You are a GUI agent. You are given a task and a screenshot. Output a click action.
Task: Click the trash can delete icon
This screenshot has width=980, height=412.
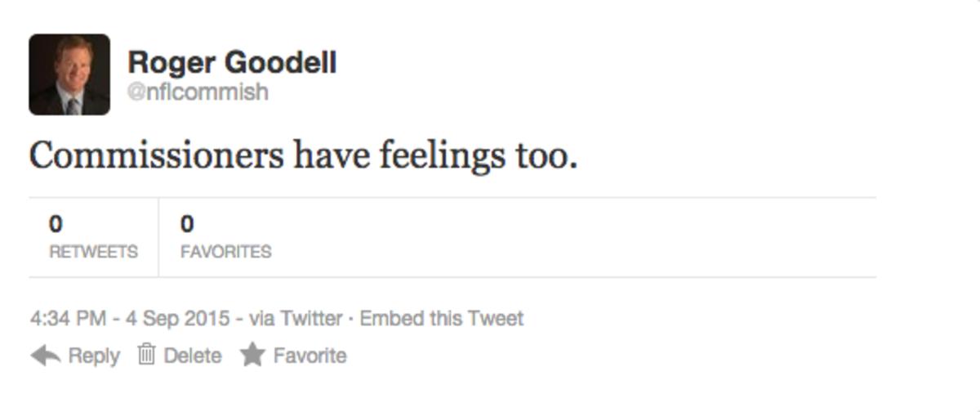[x=147, y=355]
